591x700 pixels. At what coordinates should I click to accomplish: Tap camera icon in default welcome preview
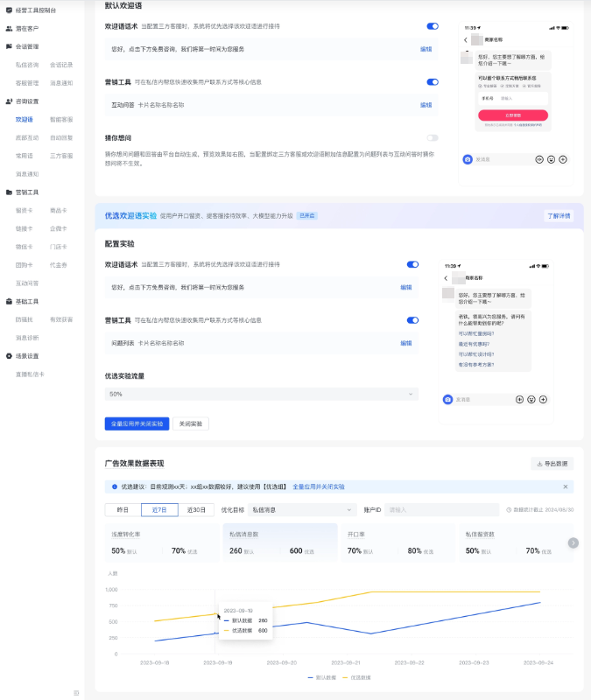(468, 159)
